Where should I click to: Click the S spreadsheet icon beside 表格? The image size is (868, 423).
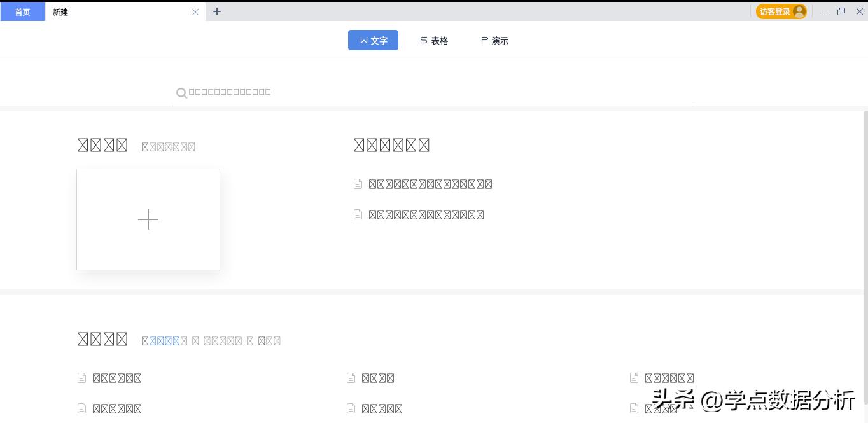[x=423, y=39]
